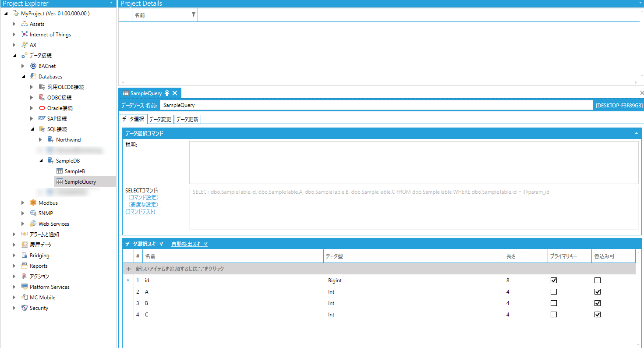Viewport: 644px width, 348px height.
Task: Collapse the SQL接続 node
Action: 32,129
